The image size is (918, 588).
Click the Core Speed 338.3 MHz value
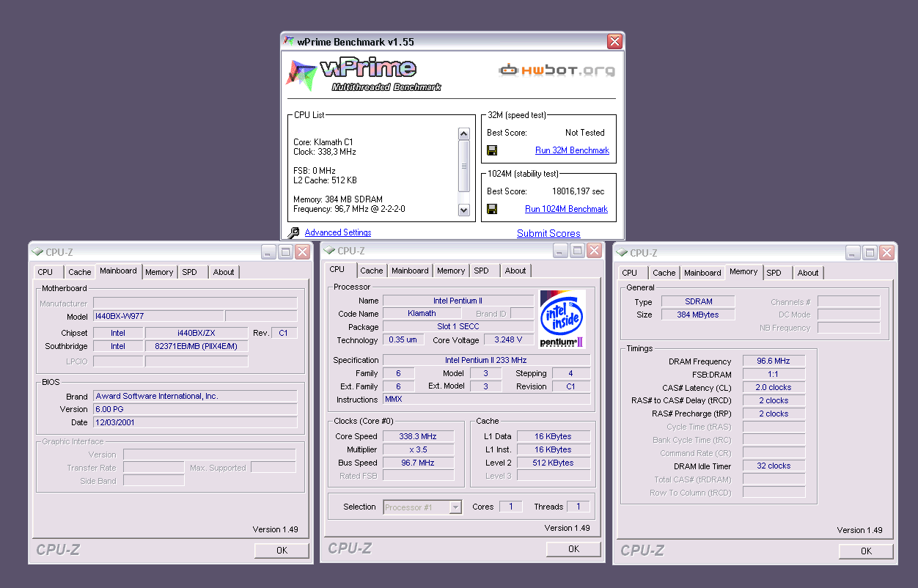click(x=417, y=436)
